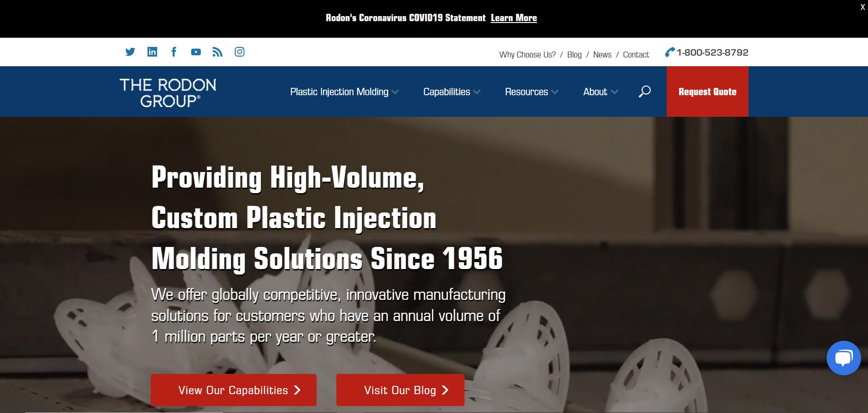The width and height of the screenshot is (868, 413).
Task: Click The Rodon Group logo
Action: [x=168, y=92]
